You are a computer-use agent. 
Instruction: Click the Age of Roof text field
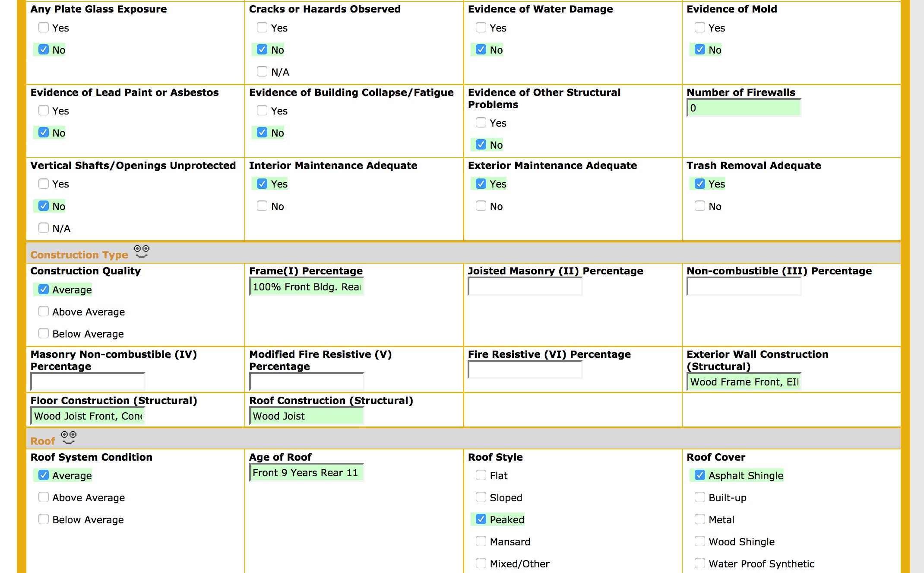pos(306,473)
